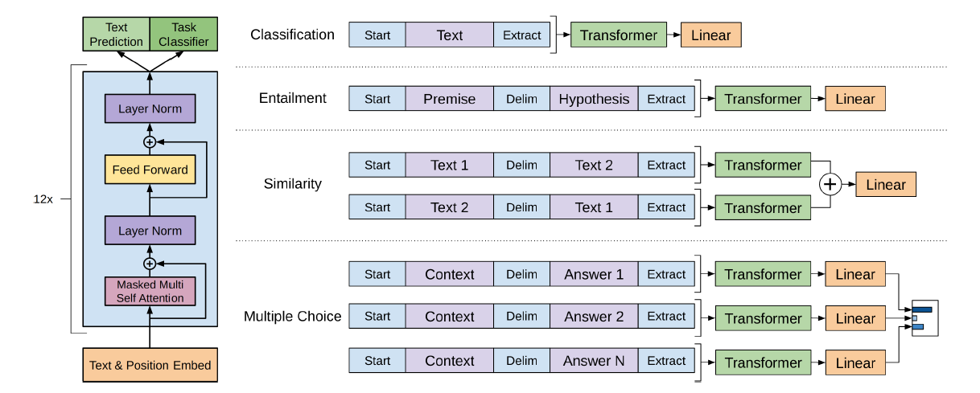Click the 12x repeat label
This screenshot has height=393, width=980.
point(44,199)
